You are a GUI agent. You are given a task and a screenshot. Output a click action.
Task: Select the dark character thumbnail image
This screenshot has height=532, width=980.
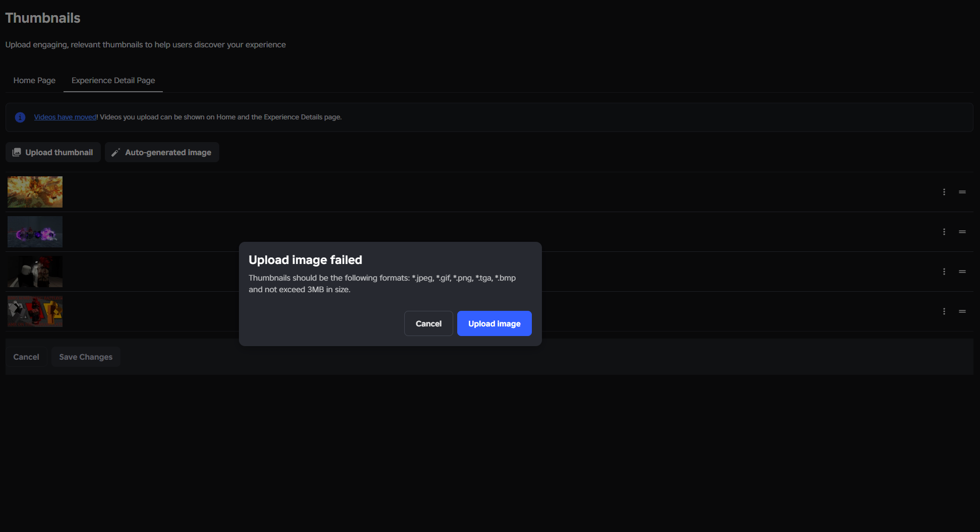[35, 272]
